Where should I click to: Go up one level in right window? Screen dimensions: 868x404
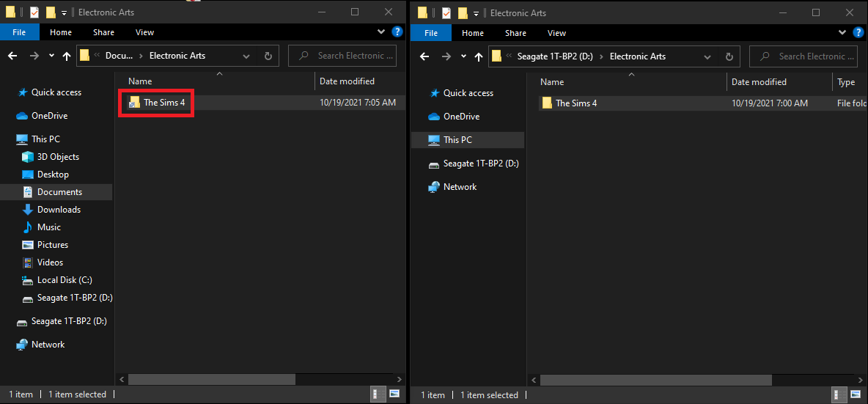479,56
